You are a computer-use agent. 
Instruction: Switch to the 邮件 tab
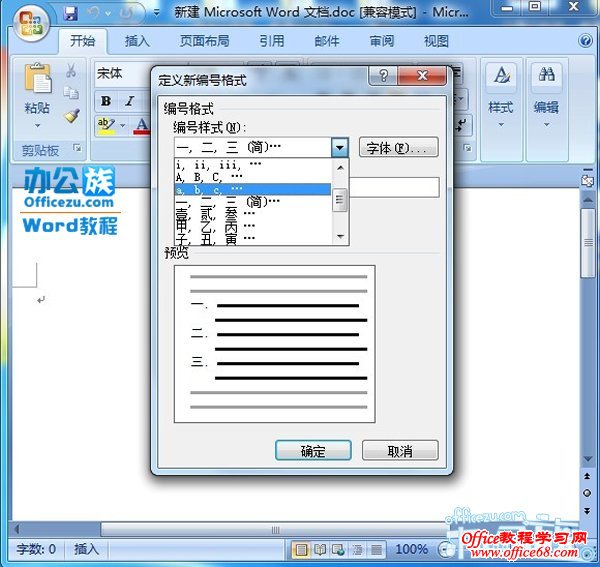[x=327, y=41]
